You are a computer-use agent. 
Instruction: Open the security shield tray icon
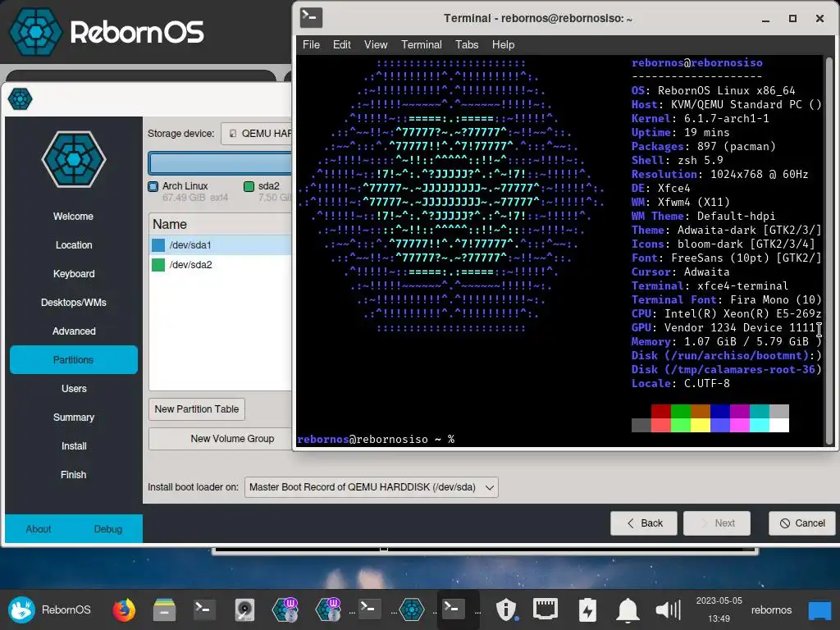[x=505, y=609]
